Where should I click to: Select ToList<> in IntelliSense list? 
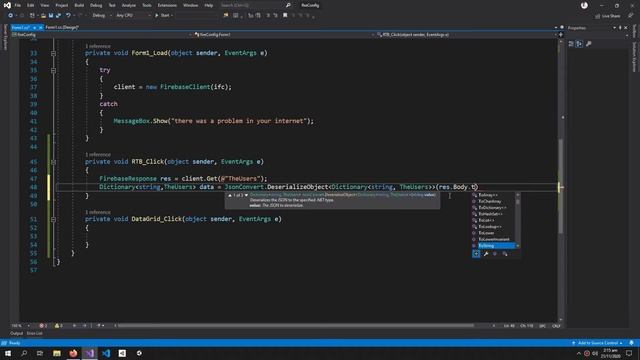click(494, 220)
